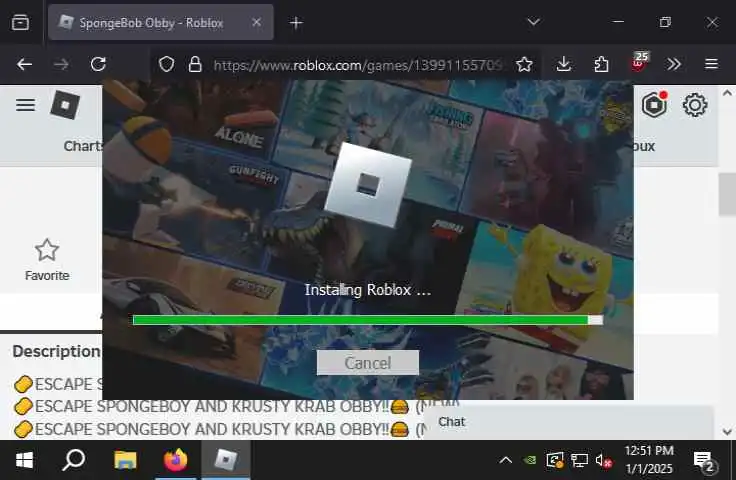
Task: Open the network tray icon
Action: coord(579,461)
